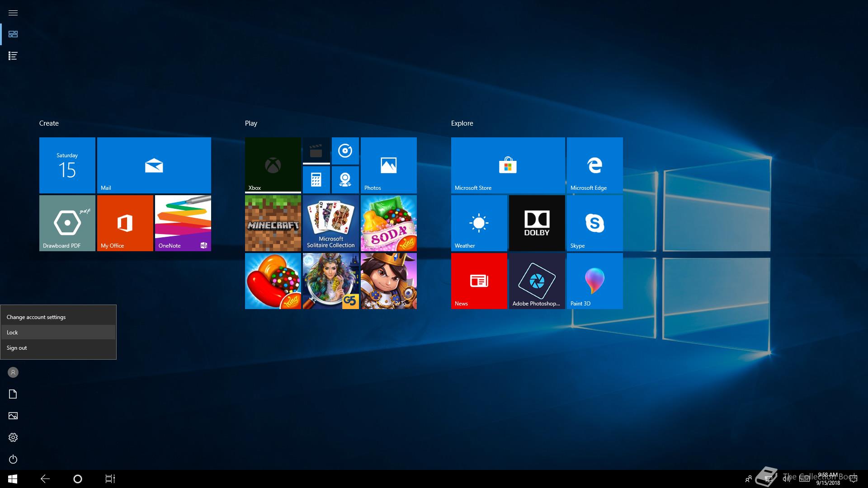Click the Explore group heading

tap(462, 123)
